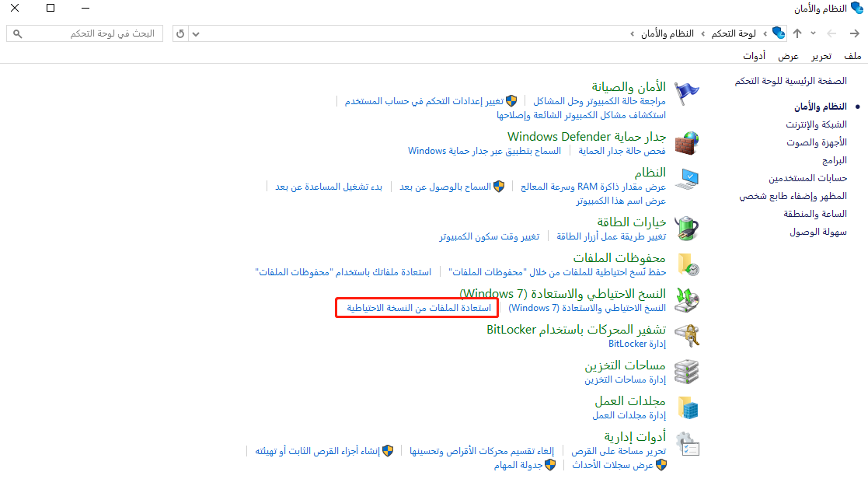Click النظام والأمان breadcrumb in address bar
The image size is (868, 486).
[667, 33]
